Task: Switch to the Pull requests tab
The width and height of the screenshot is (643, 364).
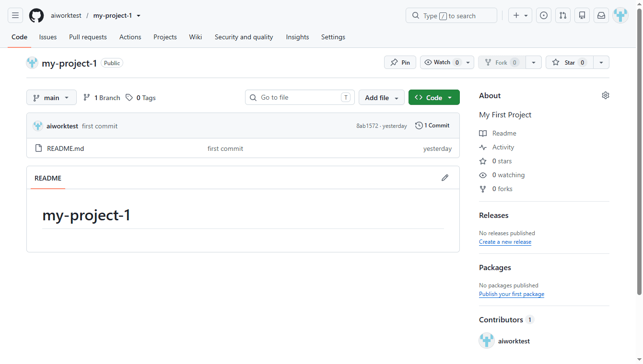Action: point(88,37)
